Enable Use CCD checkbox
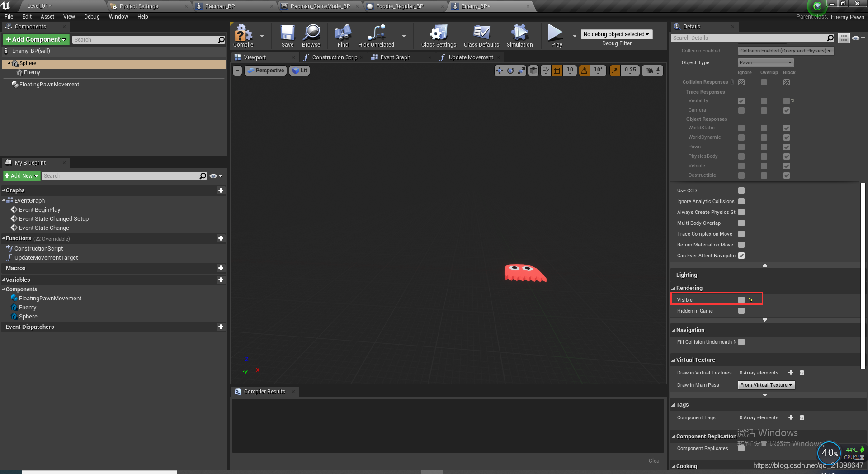The height and width of the screenshot is (474, 868). 741,190
